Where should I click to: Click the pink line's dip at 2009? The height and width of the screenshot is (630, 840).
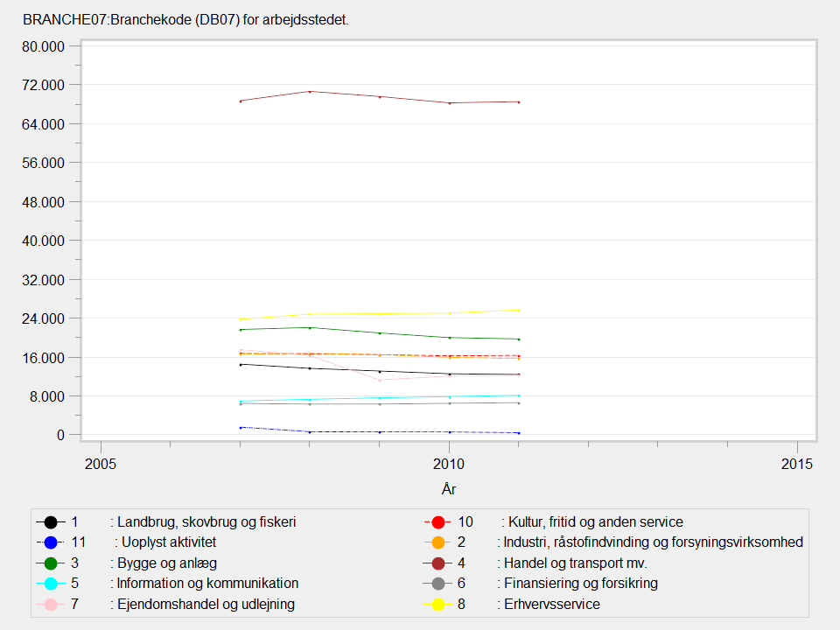point(380,380)
